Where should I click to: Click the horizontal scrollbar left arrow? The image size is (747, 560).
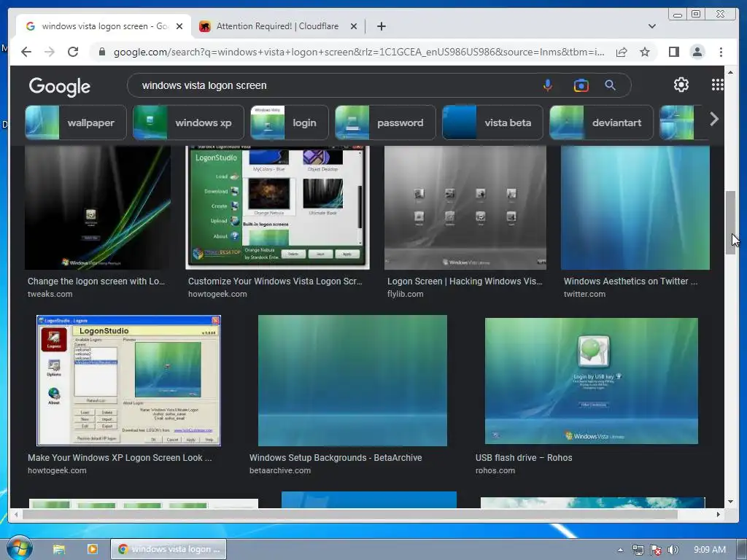[17, 514]
